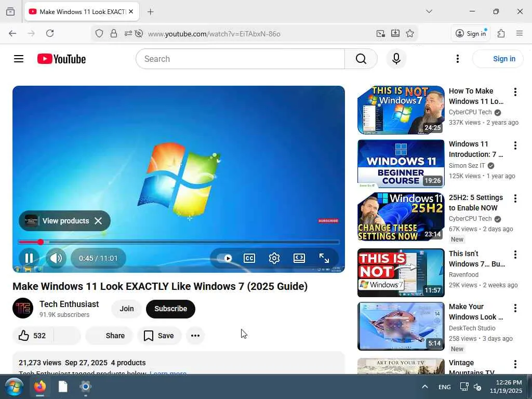The height and width of the screenshot is (399, 532).
Task: Reload the current page
Action: 50,33
